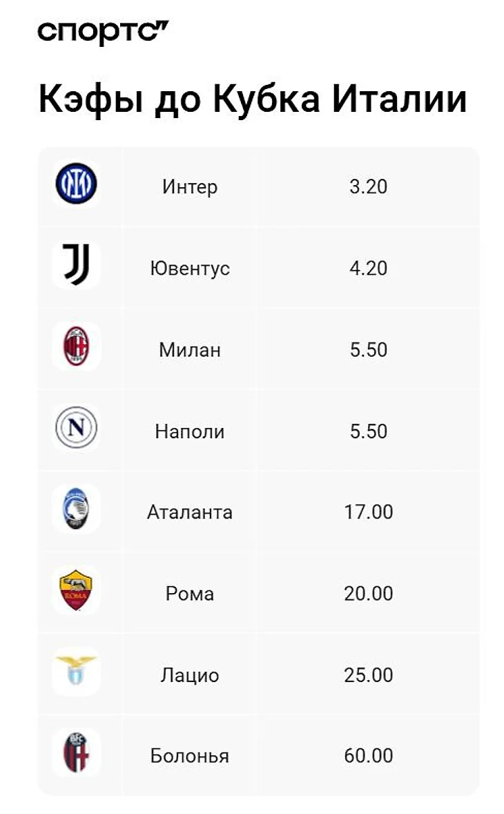Click the heading Кэфы до Кубка Италии
Screen dimensions: 504x814
253,99
